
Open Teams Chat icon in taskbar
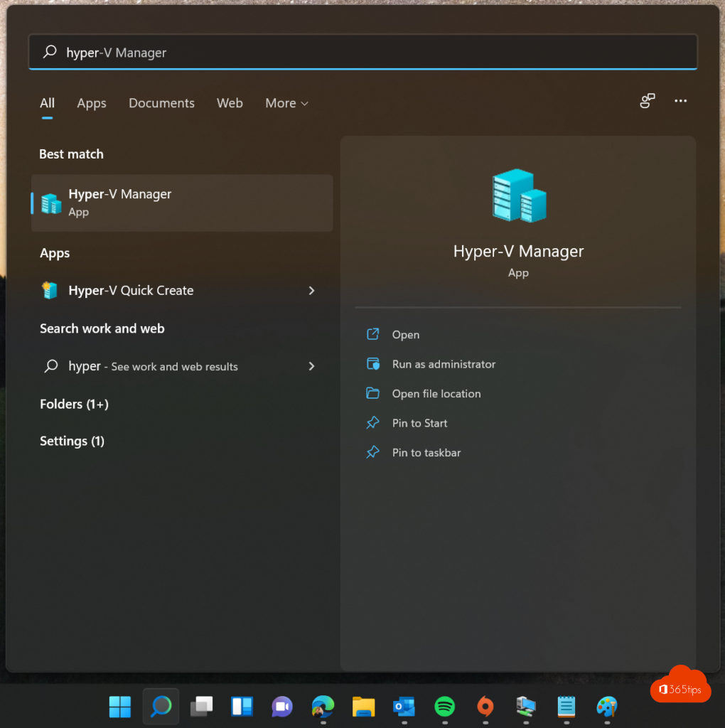point(282,706)
